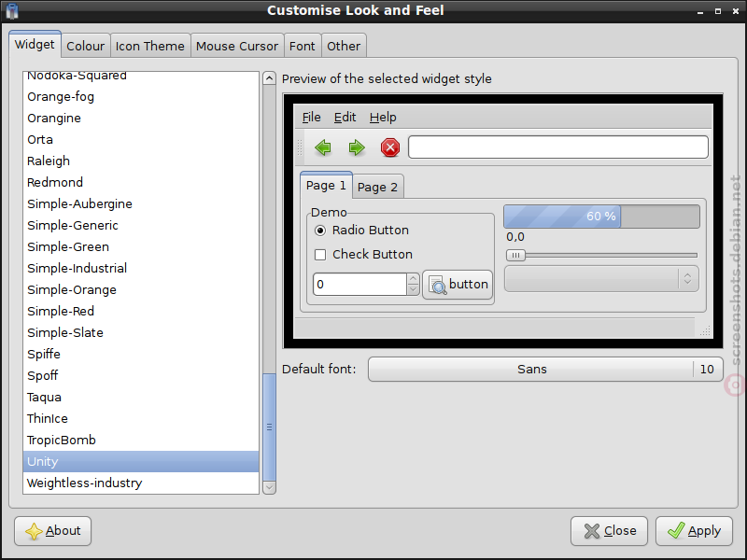Pick the Simple-Generic theme
The height and width of the screenshot is (560, 747).
pos(141,225)
